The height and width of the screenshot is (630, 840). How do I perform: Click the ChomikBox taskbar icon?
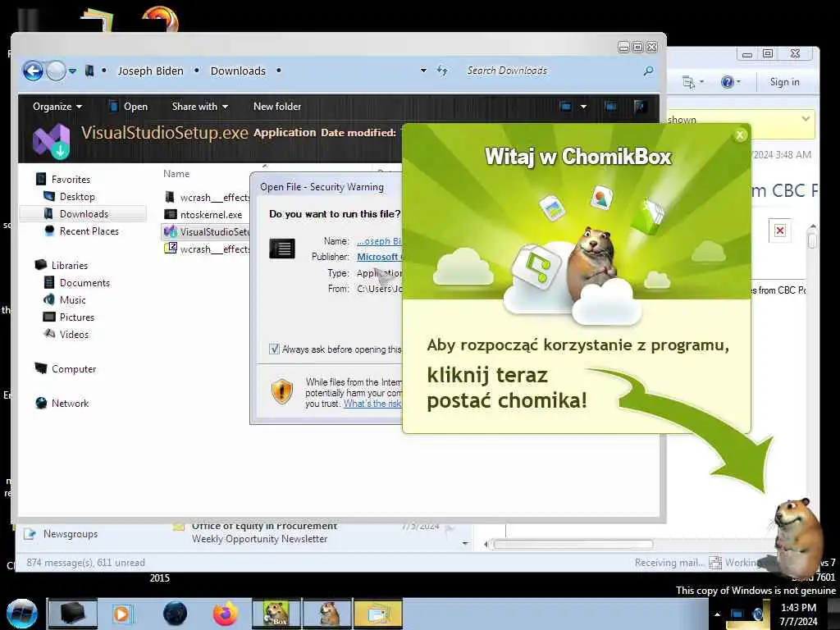[x=276, y=614]
